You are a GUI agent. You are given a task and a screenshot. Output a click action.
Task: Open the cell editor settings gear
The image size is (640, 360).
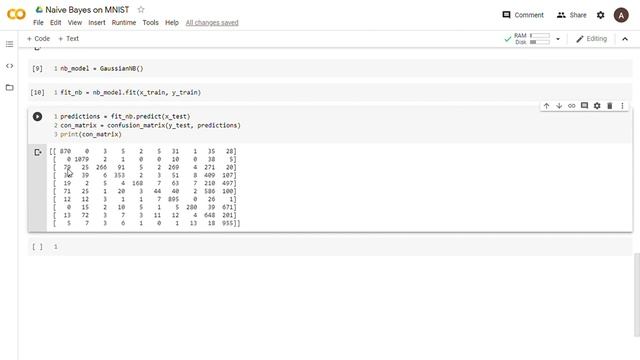pyautogui.click(x=597, y=106)
